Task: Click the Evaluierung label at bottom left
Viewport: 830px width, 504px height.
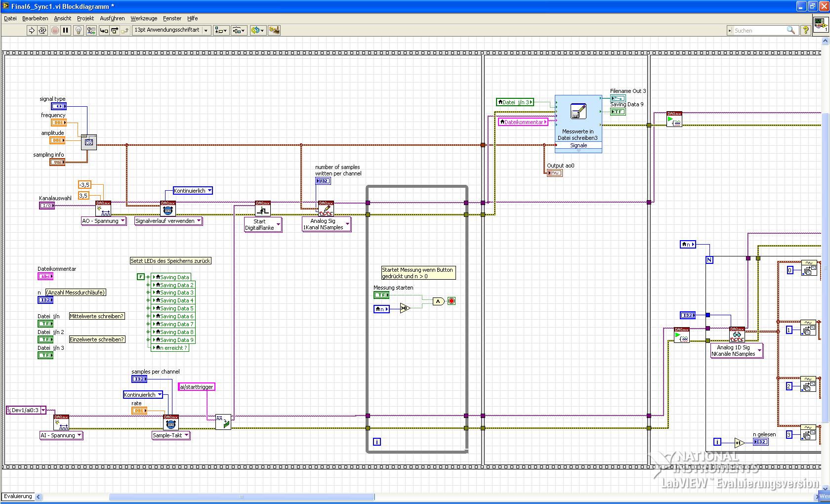Action: 18,496
